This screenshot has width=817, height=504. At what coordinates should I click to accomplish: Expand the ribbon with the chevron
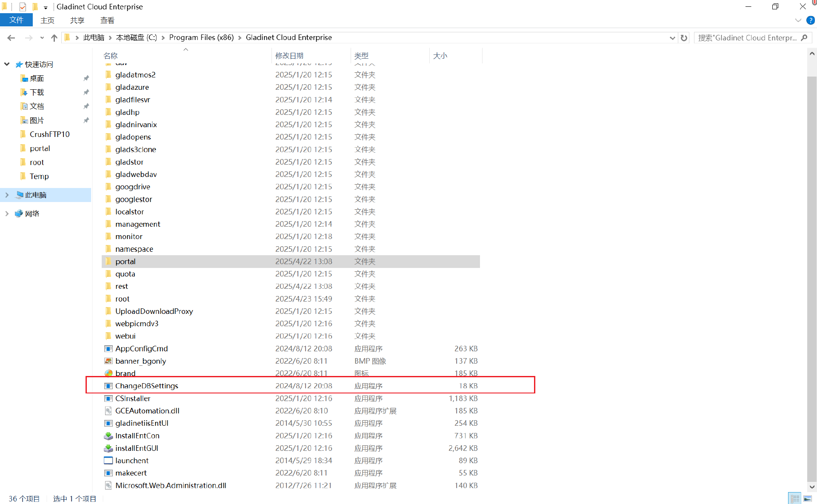coord(798,20)
